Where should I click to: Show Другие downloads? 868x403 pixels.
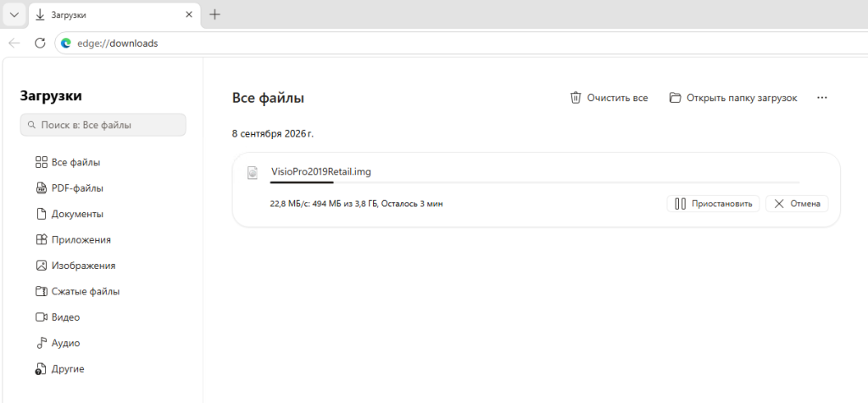60,368
